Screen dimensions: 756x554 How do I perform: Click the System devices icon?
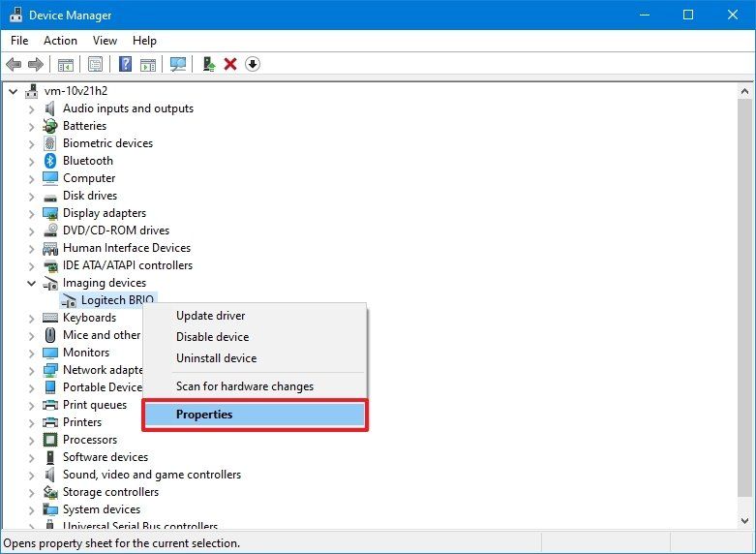[50, 509]
